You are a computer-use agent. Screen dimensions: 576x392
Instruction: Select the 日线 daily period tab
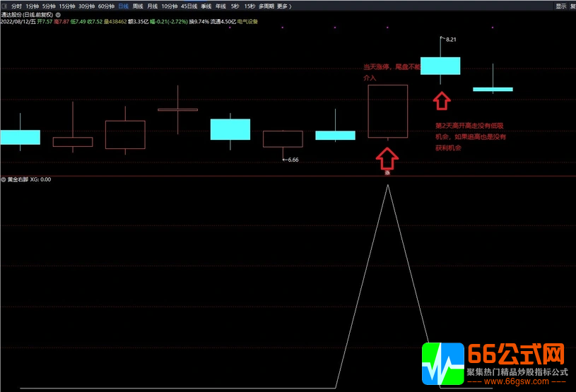123,6
